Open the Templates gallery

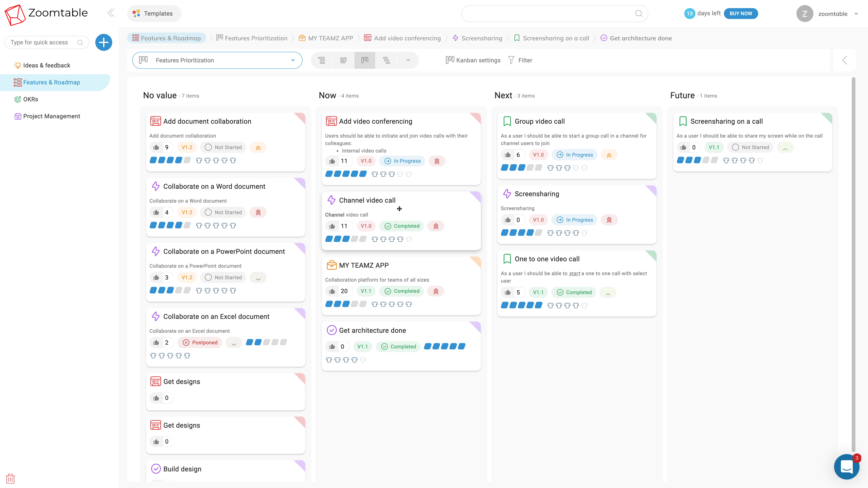pyautogui.click(x=154, y=14)
